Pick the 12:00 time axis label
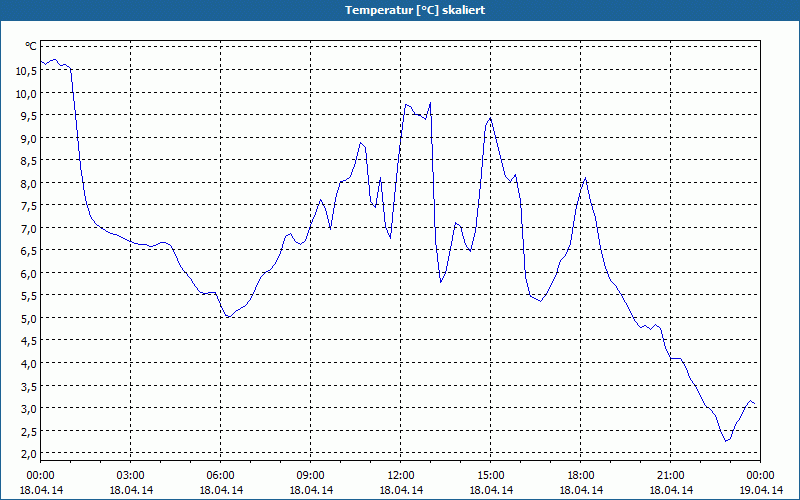Image resolution: width=800 pixels, height=500 pixels. click(401, 476)
